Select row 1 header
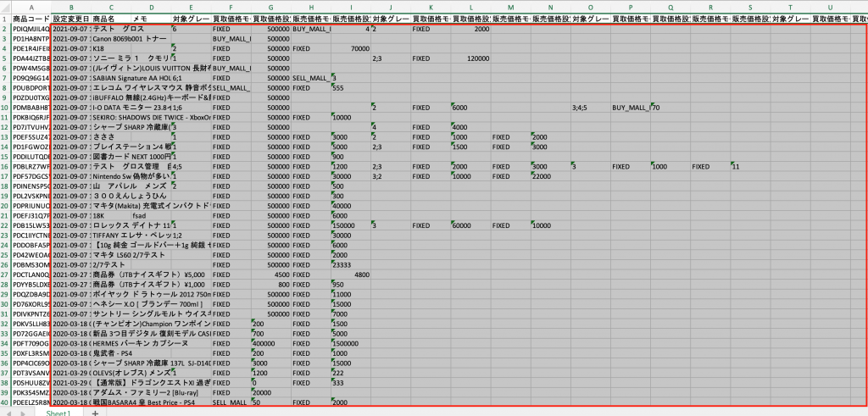868x416 pixels. click(6, 19)
